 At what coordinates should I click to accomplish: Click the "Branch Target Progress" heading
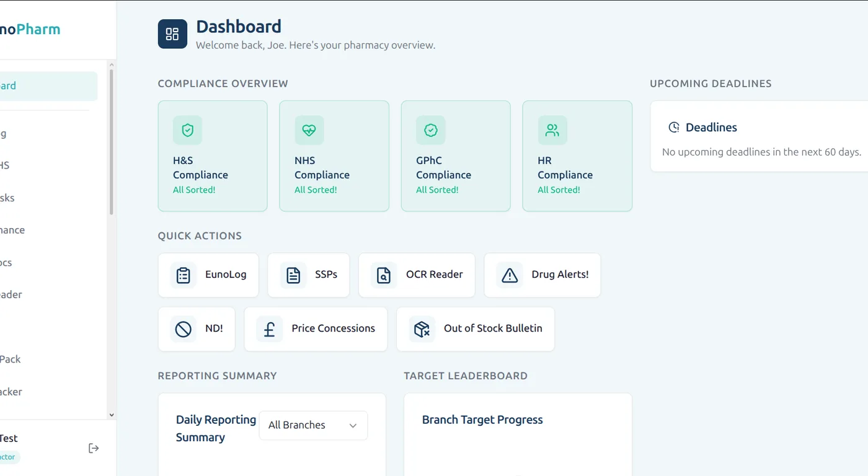[482, 420]
